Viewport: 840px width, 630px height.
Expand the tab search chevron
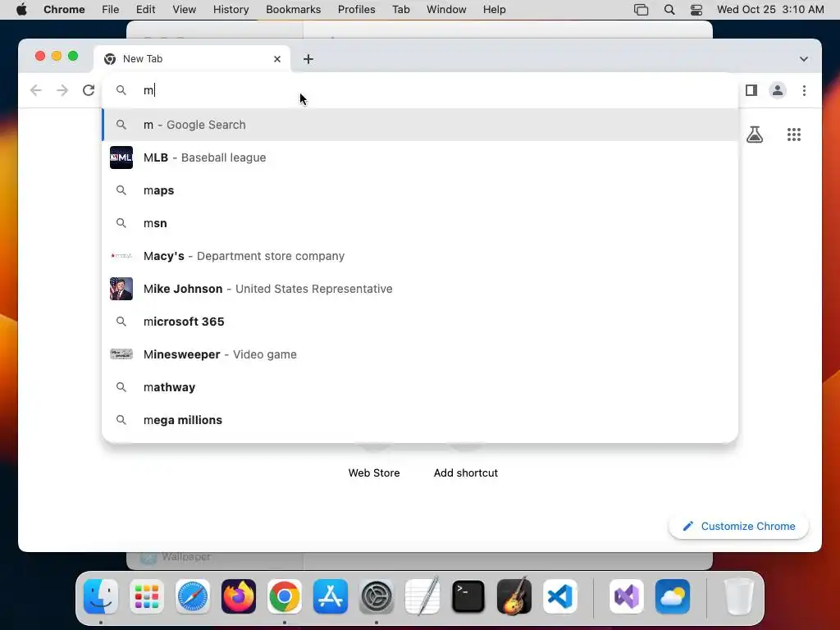804,59
